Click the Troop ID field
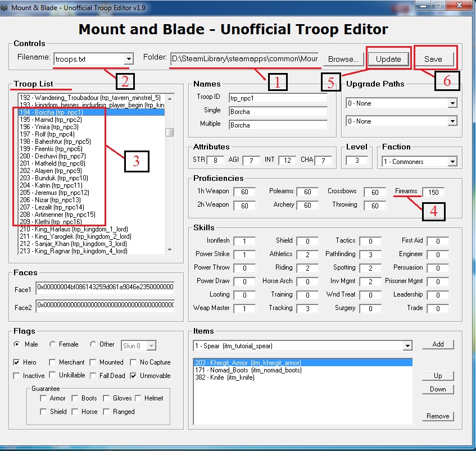This screenshot has width=476, height=451. [x=278, y=98]
